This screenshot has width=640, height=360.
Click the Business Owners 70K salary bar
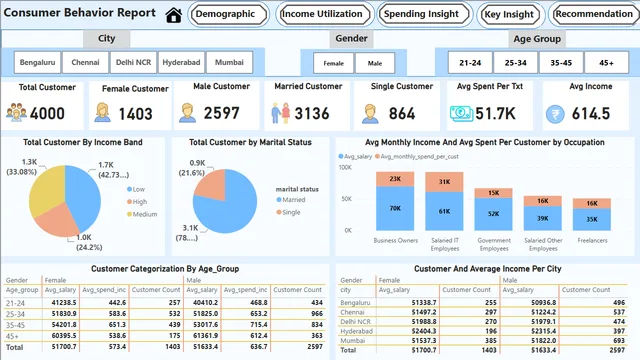pyautogui.click(x=395, y=208)
